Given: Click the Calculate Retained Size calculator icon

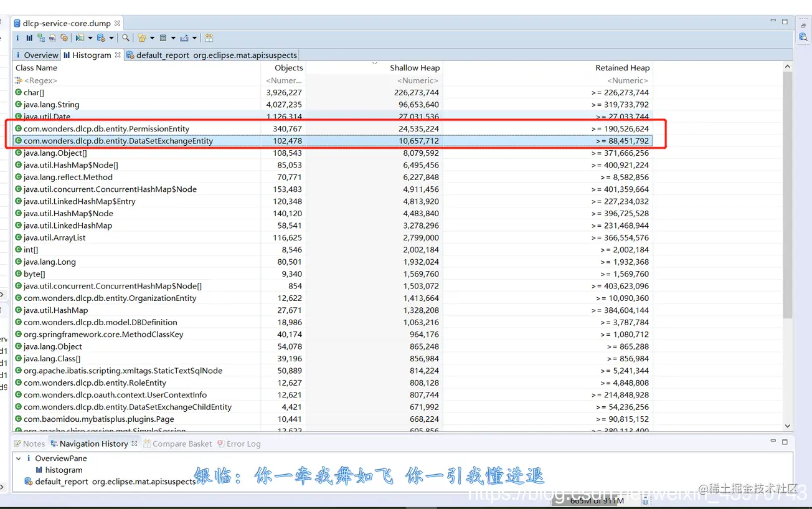Looking at the screenshot, I should pos(163,38).
